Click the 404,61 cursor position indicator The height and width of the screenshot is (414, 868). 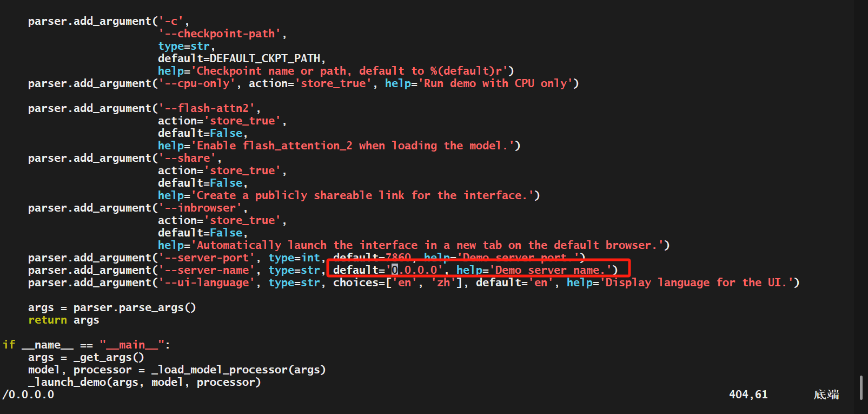pos(748,395)
